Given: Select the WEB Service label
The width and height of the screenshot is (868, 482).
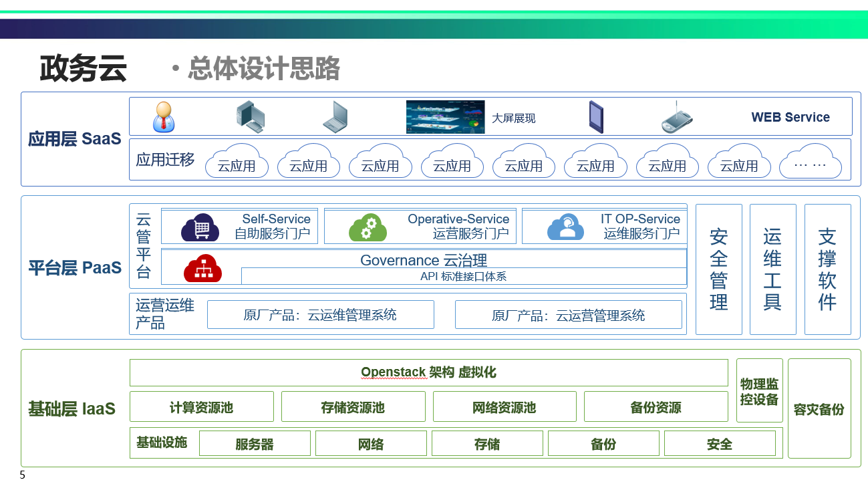Looking at the screenshot, I should (x=790, y=118).
